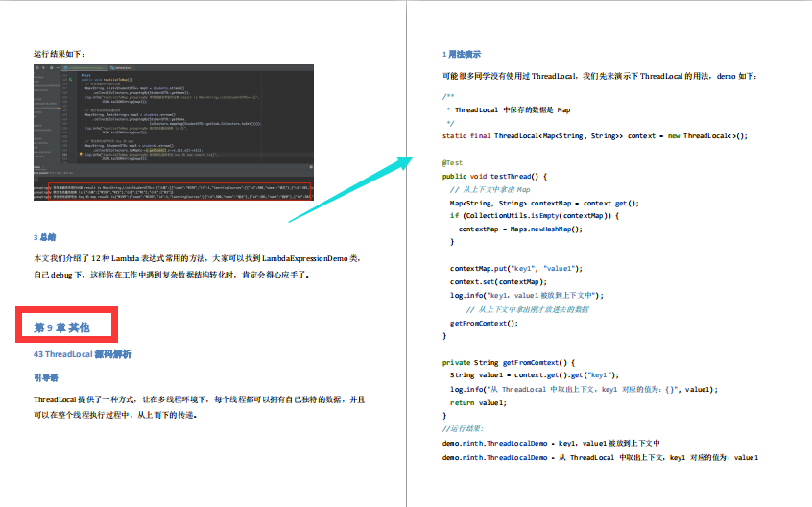Click the line 'contextMap.put("key1", "value1");'

pyautogui.click(x=516, y=268)
